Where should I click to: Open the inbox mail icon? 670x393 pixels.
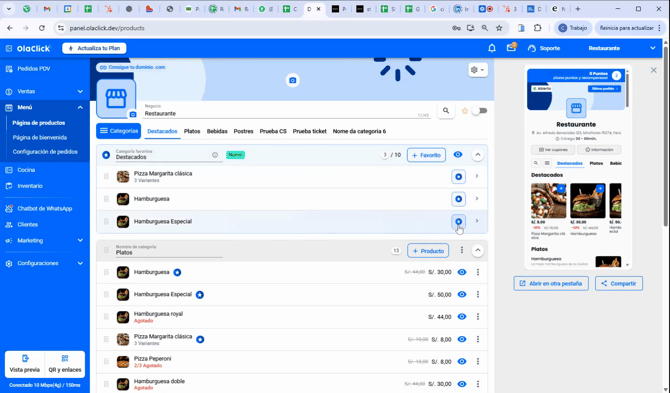[511, 47]
